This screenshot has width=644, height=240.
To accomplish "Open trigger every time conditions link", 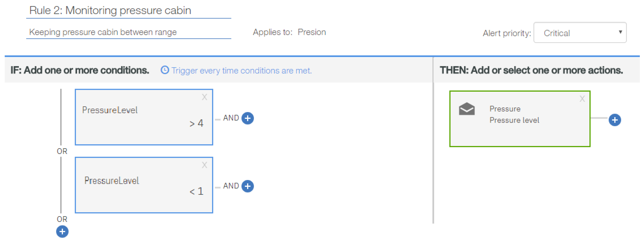I will coord(241,71).
